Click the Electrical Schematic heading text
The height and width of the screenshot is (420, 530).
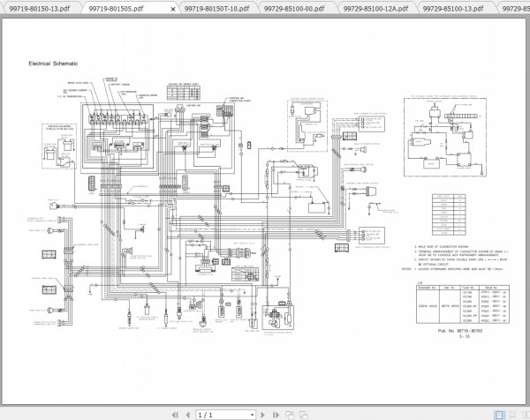[53, 64]
